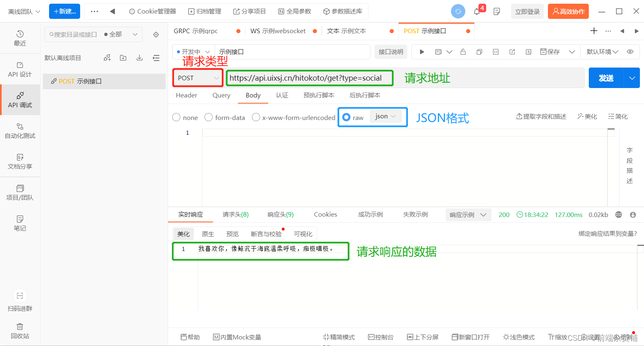Choose x-www-form-urlencoded body type

coord(256,118)
